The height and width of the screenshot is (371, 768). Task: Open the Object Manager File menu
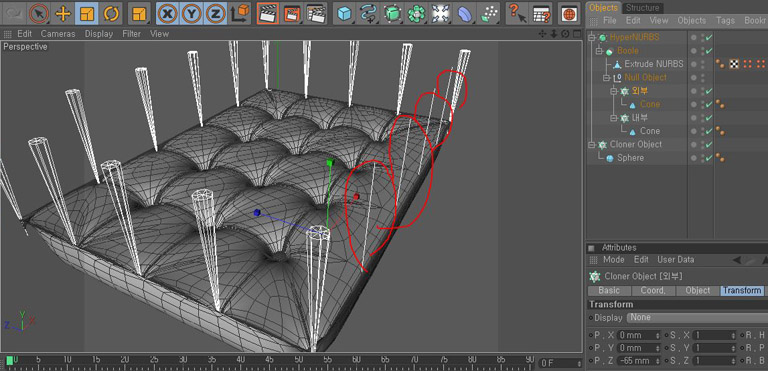tap(609, 21)
